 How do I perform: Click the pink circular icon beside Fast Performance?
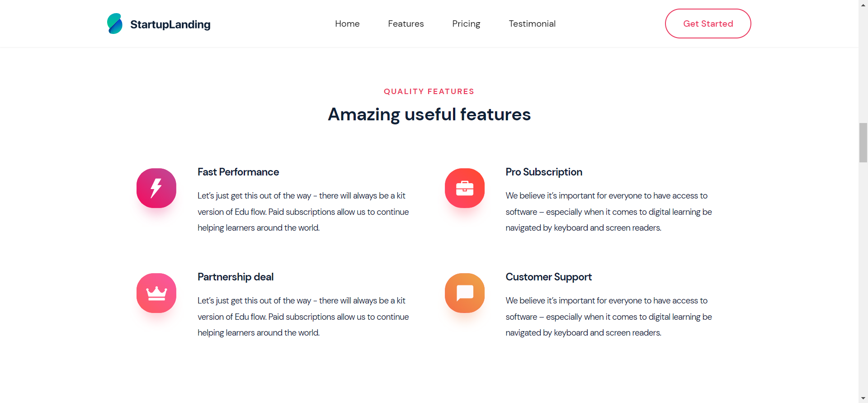(x=156, y=188)
